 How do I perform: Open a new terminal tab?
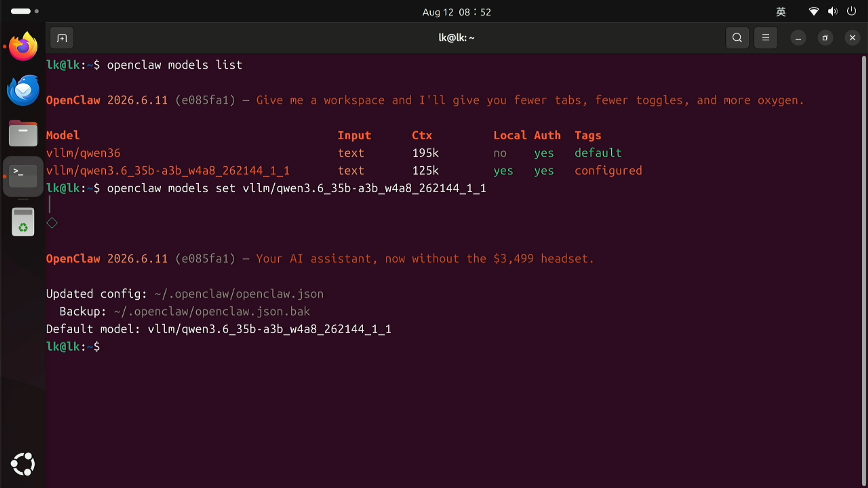click(62, 38)
